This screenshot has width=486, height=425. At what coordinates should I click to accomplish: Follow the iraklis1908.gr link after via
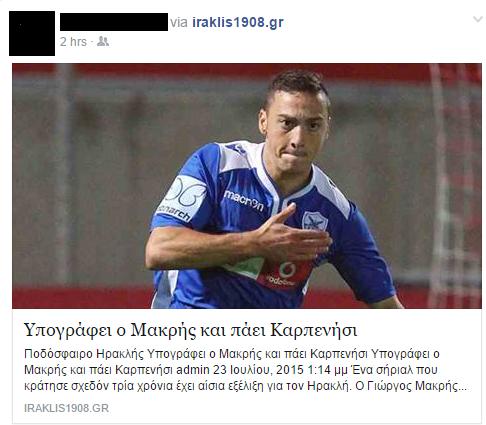pos(238,22)
